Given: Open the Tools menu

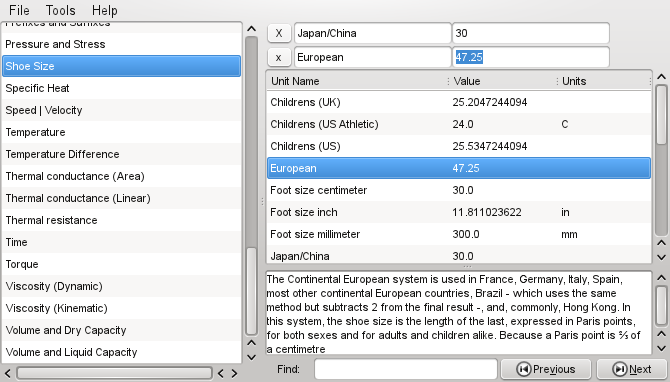Looking at the screenshot, I should point(60,10).
